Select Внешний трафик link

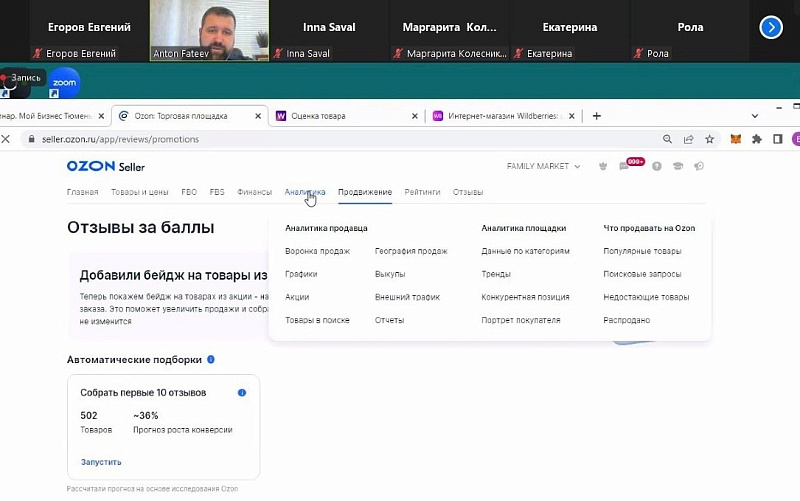click(x=407, y=297)
